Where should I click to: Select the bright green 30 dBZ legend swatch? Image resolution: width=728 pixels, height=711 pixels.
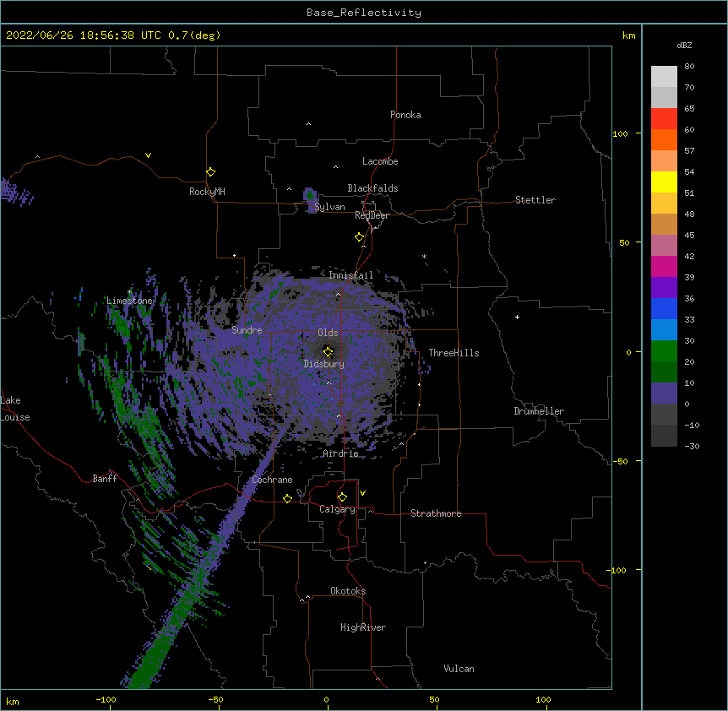[664, 351]
